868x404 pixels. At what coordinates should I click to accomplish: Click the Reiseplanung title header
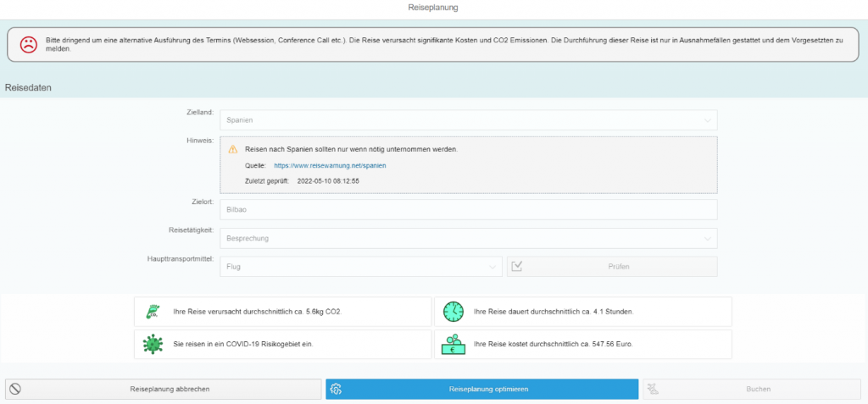[x=433, y=8]
